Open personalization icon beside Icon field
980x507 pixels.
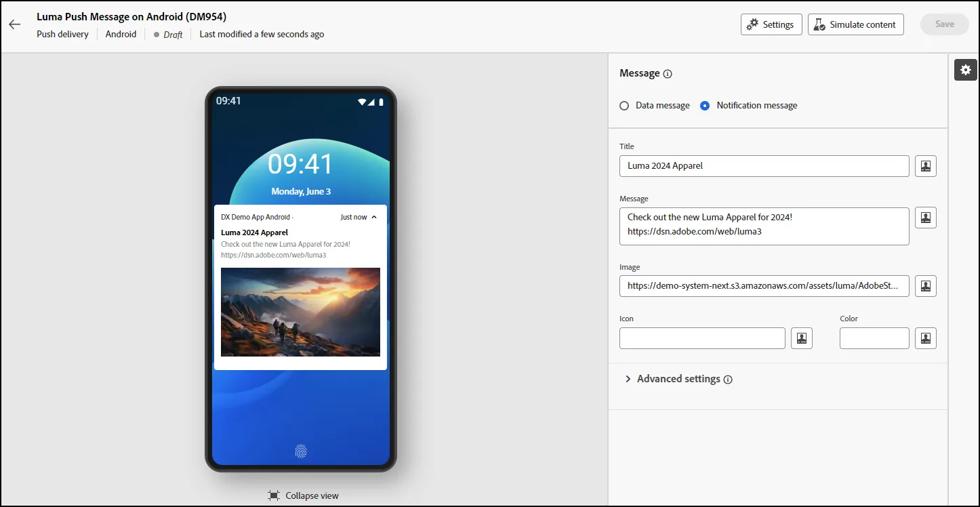802,338
